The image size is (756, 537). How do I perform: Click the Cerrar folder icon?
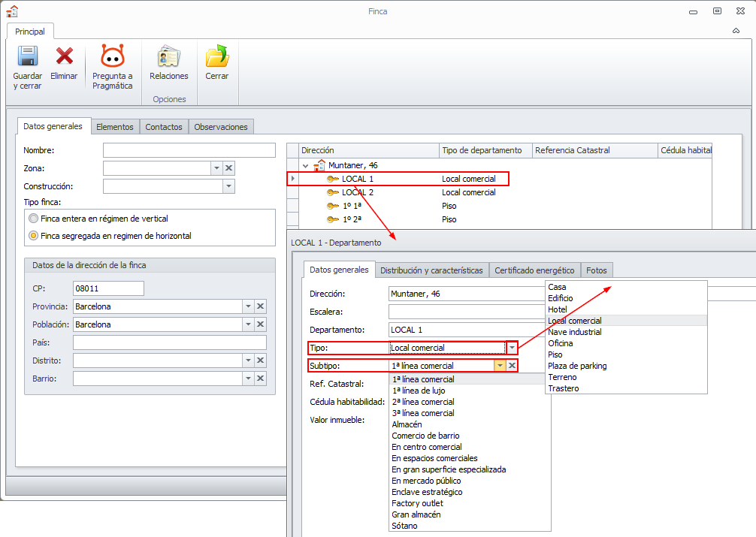pos(216,57)
